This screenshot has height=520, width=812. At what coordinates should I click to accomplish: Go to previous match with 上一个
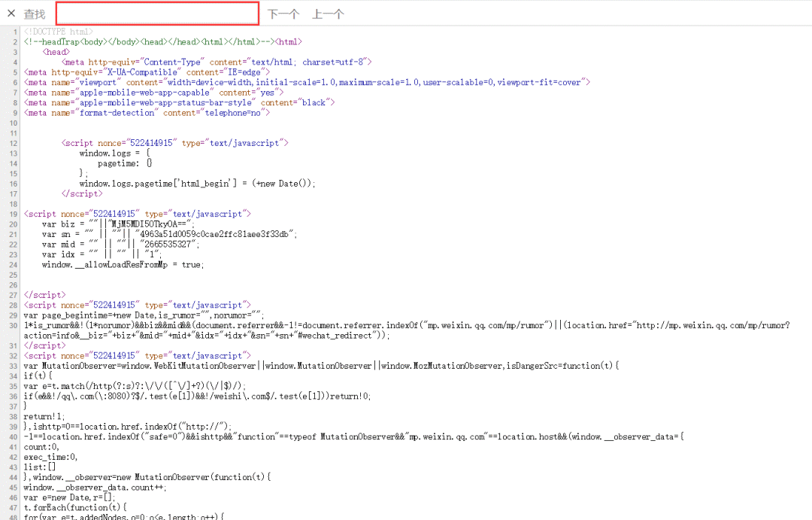328,14
